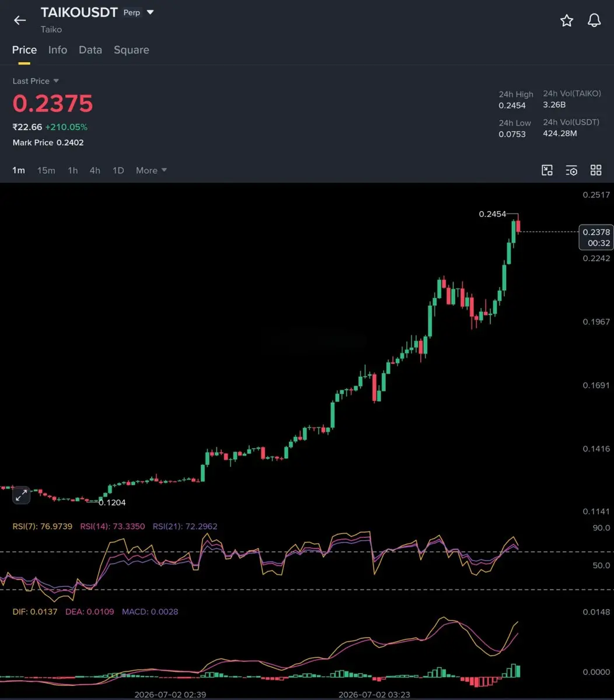
Task: Click the +210.05% change value
Action: tap(66, 127)
